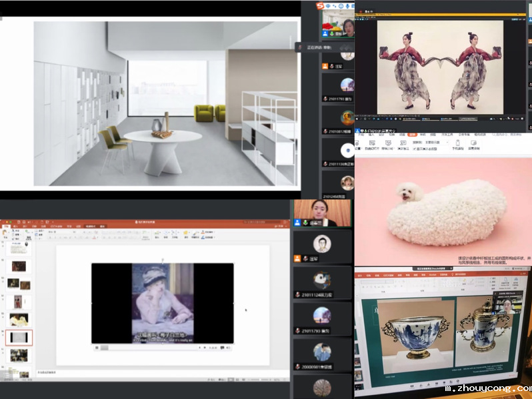532x399 pixels.
Task: Click the notes pane below the slide
Action: (163, 372)
